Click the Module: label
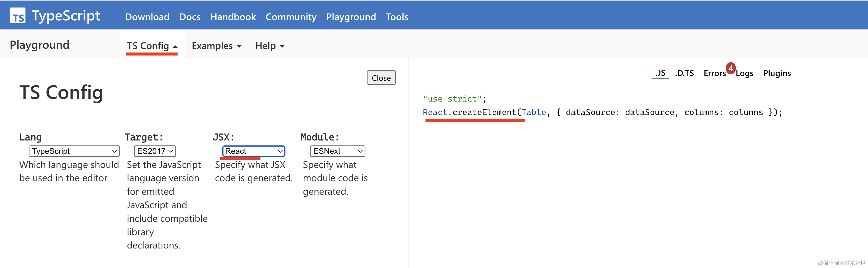The width and height of the screenshot is (868, 268). tap(320, 137)
